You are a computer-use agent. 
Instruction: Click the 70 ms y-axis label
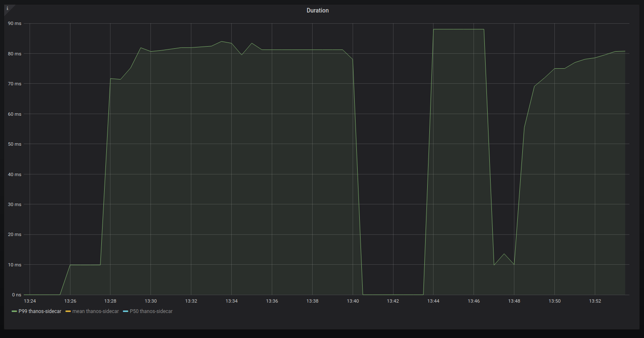point(15,84)
